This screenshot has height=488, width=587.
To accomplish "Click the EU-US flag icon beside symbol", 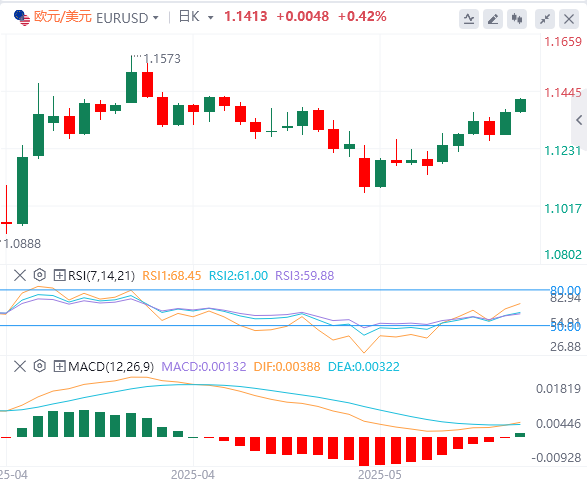I will (22, 18).
